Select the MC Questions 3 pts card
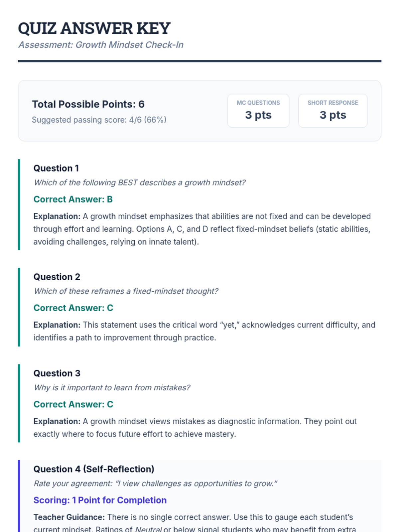Screen dimensions: 399x532 point(258,111)
